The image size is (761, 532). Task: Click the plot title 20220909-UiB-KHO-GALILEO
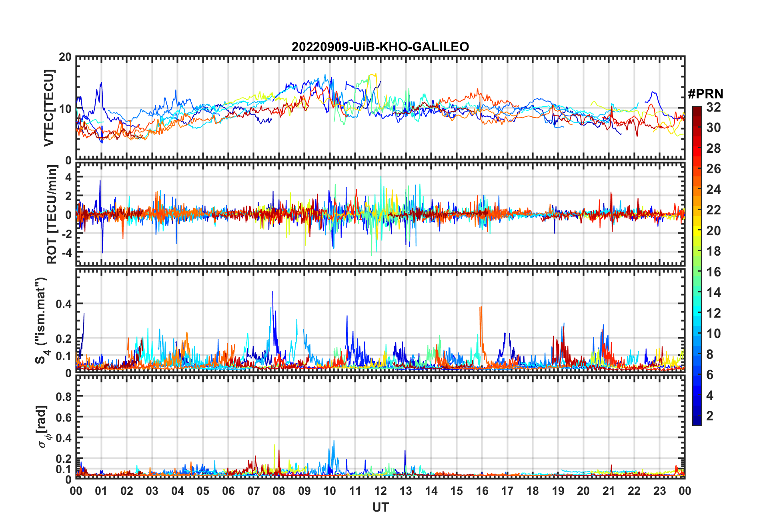(x=380, y=47)
